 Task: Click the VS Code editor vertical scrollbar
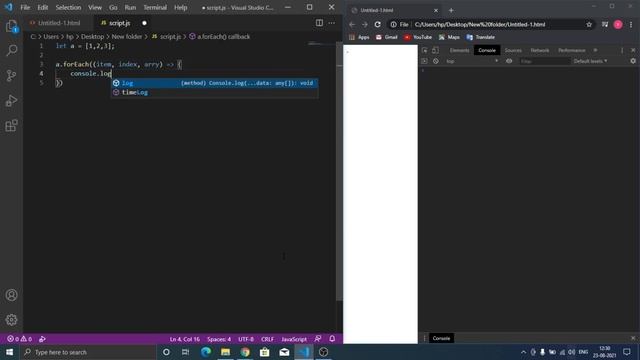pyautogui.click(x=340, y=171)
